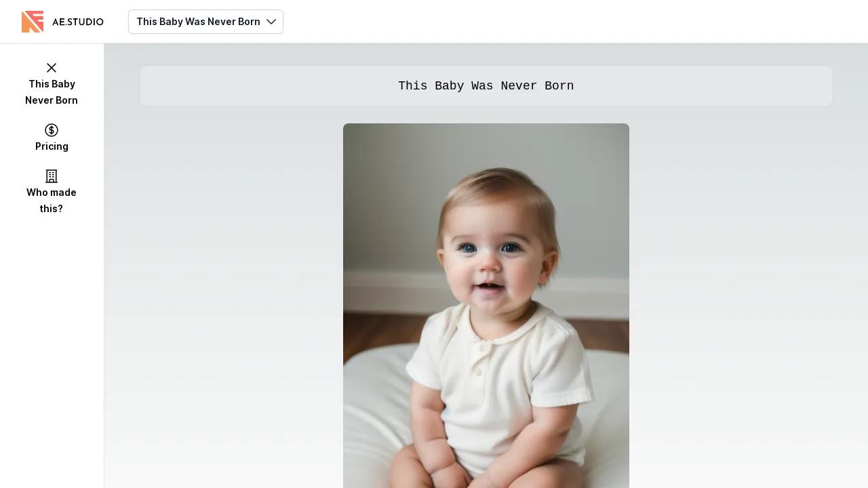Expand the This Baby Was Never Born dropdown
Image resolution: width=868 pixels, height=488 pixels.
(205, 22)
